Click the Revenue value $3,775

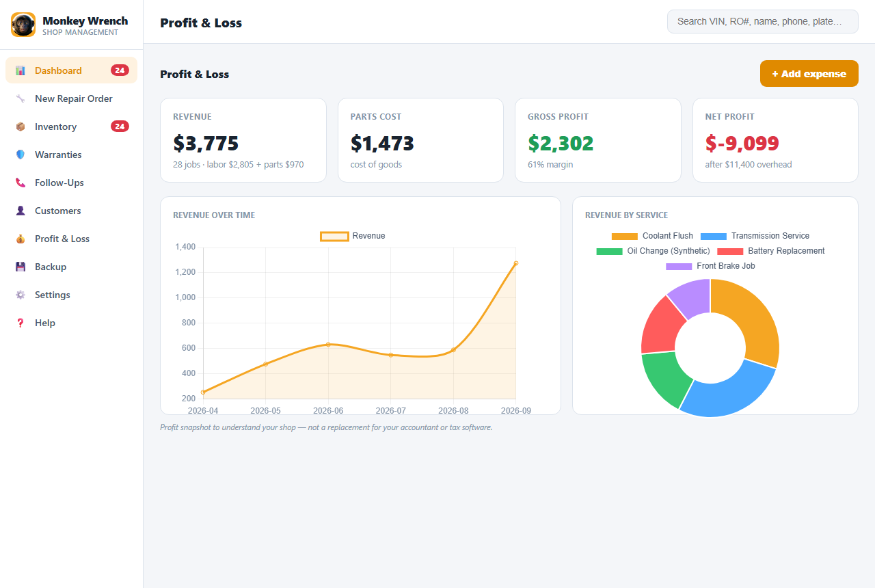click(x=206, y=144)
